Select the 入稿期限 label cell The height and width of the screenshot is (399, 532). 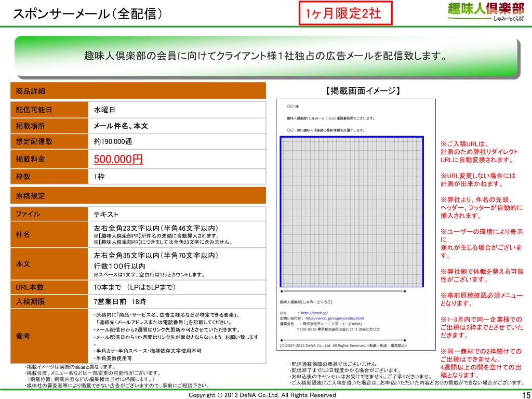49,302
